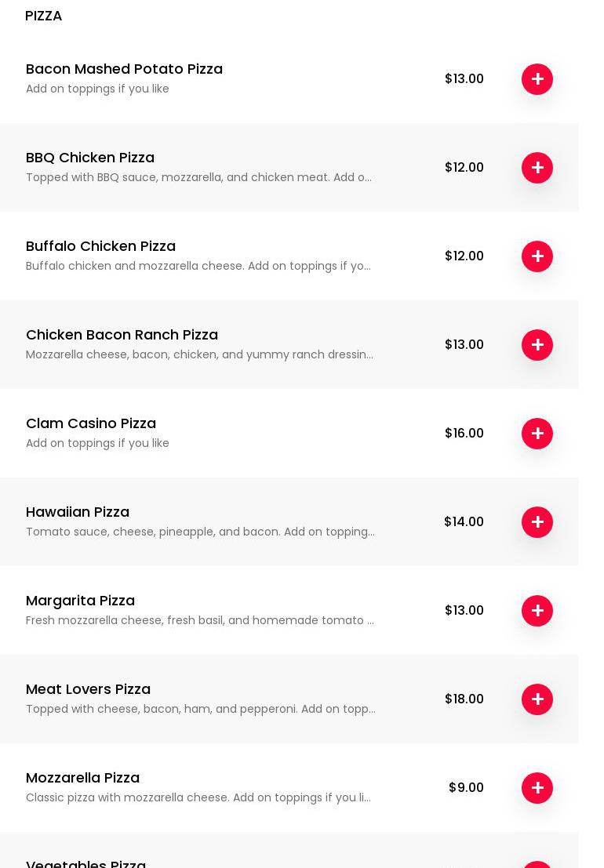Screen dimensions: 604x868
Task: Click the $18.00 Meat Lovers price
Action: (x=464, y=699)
